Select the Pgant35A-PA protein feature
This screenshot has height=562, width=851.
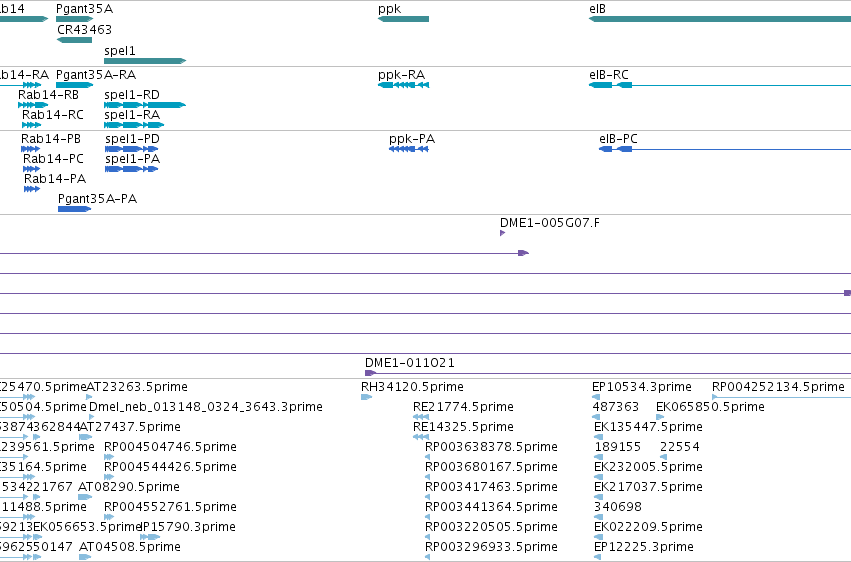coord(74,209)
